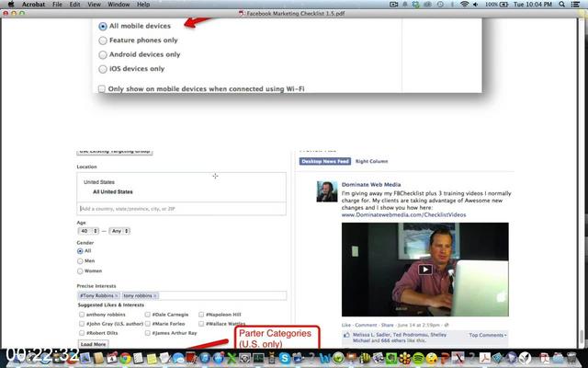Launch iTunes from the dock
588x368 pixels.
click(205, 358)
